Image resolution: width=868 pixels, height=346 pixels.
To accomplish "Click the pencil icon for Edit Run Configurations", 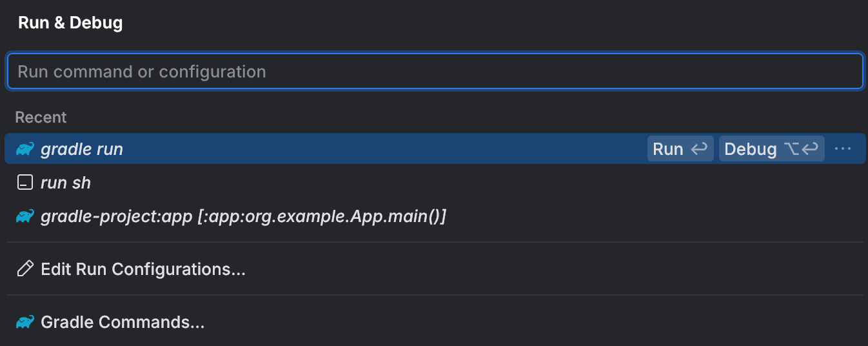I will click(x=25, y=269).
